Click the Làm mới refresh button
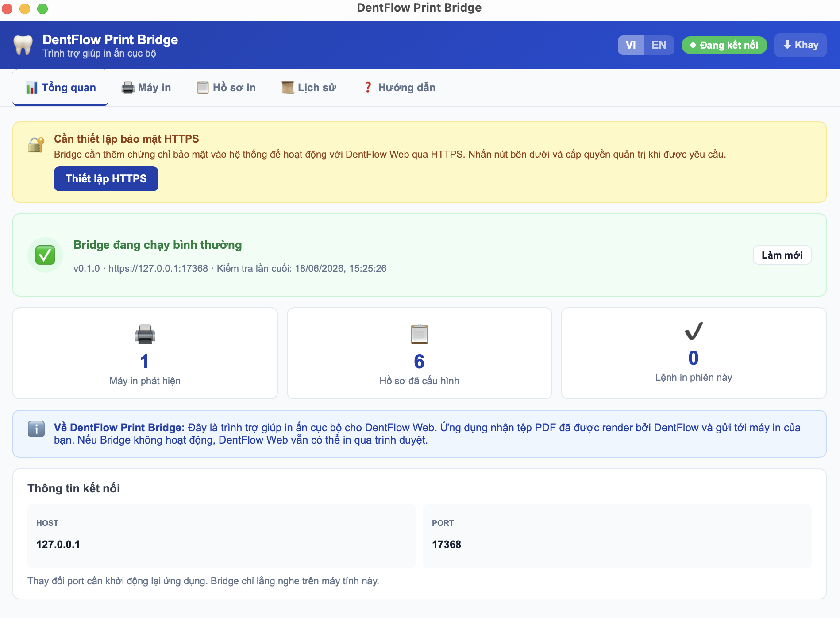 pyautogui.click(x=782, y=255)
